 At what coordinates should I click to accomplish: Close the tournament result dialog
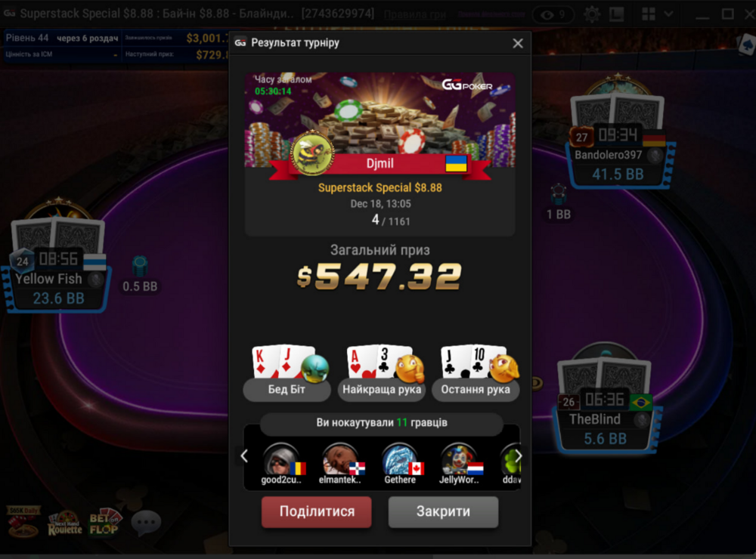point(518,43)
